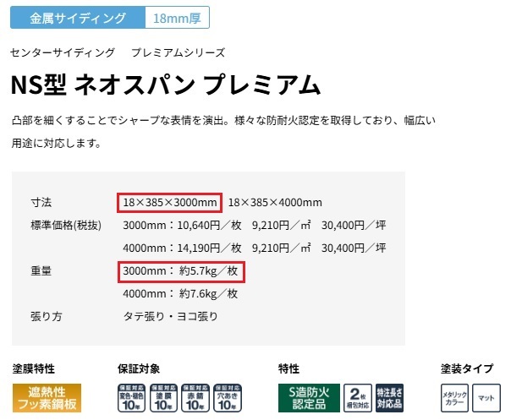Click the 塗装タイプ section heading
The height and width of the screenshot is (420, 511).
click(x=467, y=369)
